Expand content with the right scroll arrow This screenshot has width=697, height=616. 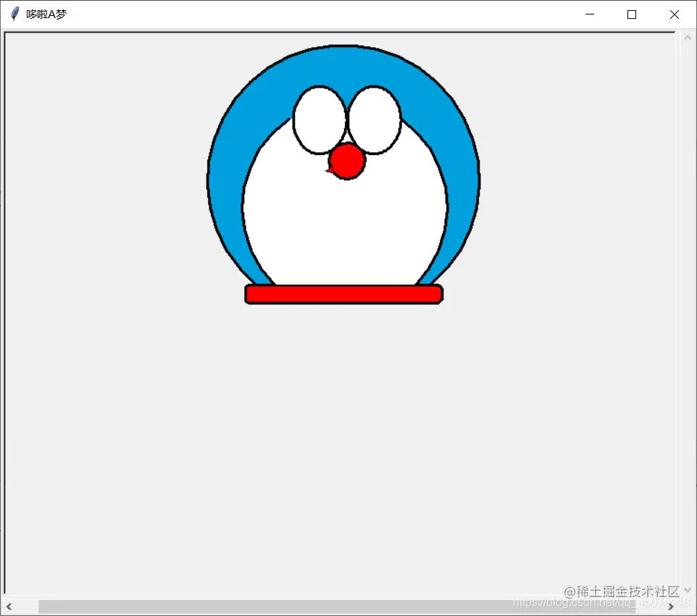(672, 607)
